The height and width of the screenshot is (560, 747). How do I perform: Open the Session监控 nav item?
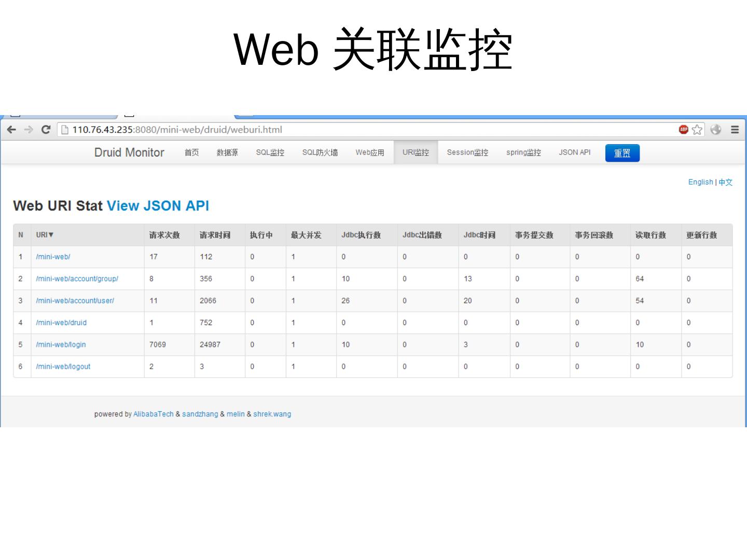(467, 152)
